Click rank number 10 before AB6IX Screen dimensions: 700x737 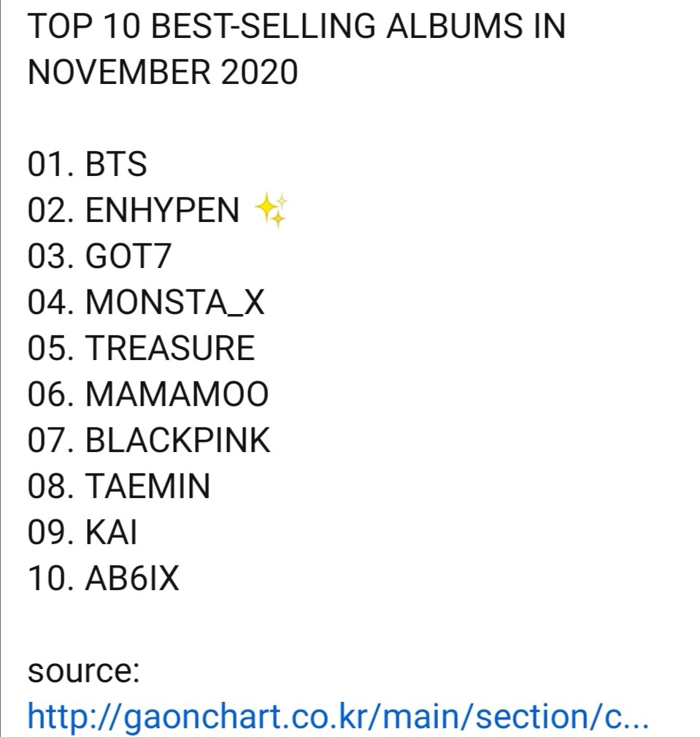pos(47,579)
